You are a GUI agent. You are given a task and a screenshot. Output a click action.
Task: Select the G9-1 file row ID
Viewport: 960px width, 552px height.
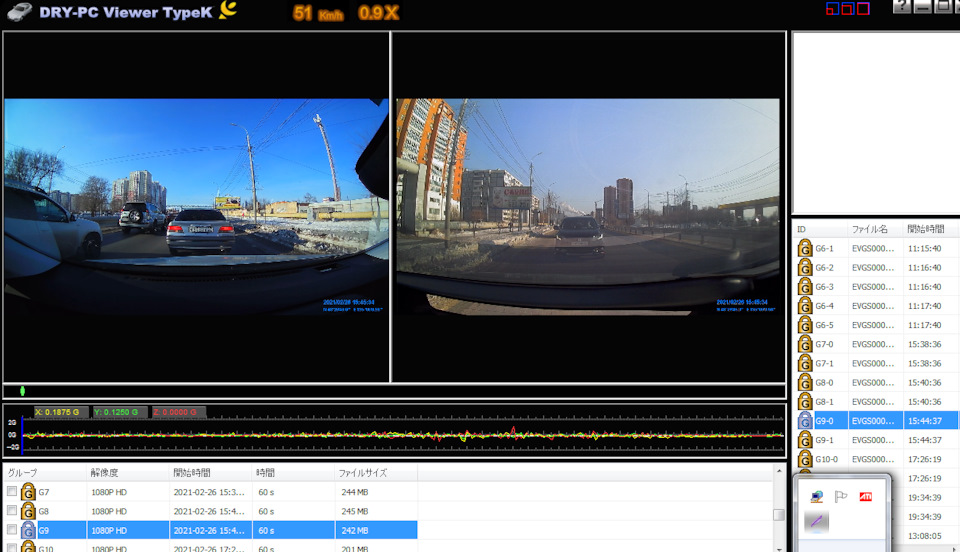(x=824, y=440)
